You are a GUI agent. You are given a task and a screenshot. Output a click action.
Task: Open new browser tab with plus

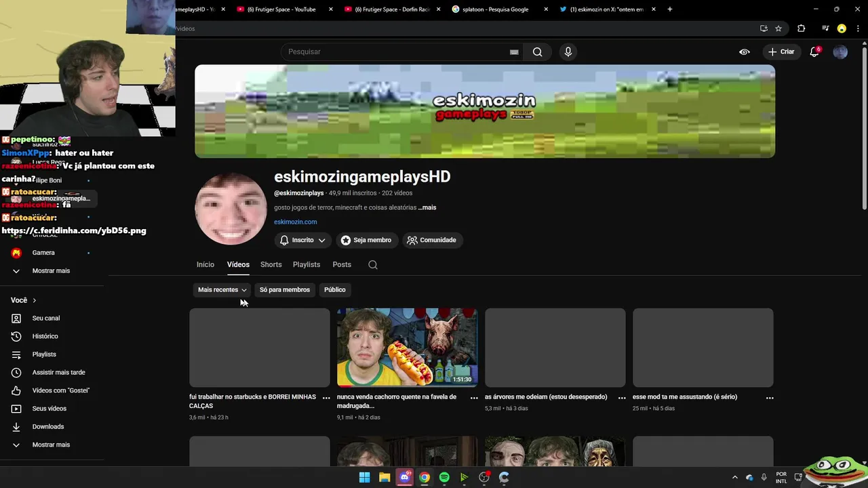[670, 9]
